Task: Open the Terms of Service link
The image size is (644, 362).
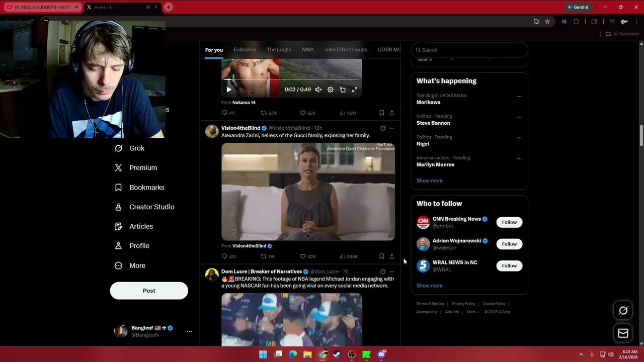Action: point(430,304)
